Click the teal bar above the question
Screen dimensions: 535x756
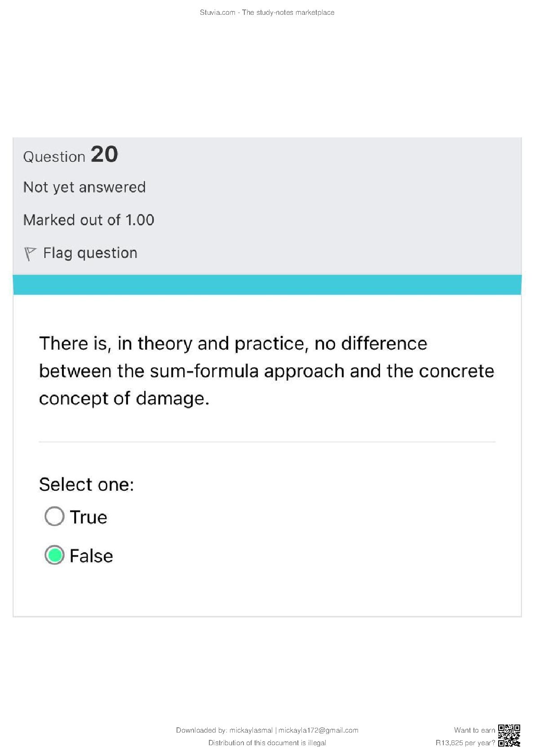pos(267,285)
